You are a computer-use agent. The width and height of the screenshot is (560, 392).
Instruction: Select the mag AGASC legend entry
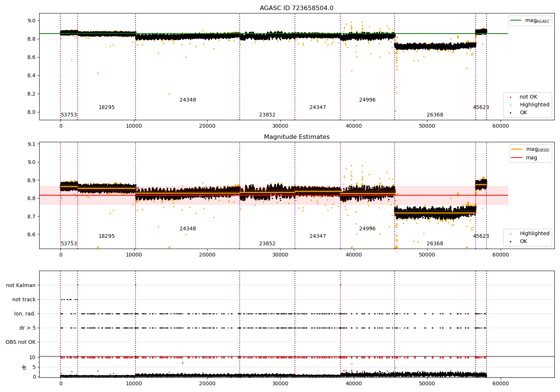click(530, 21)
